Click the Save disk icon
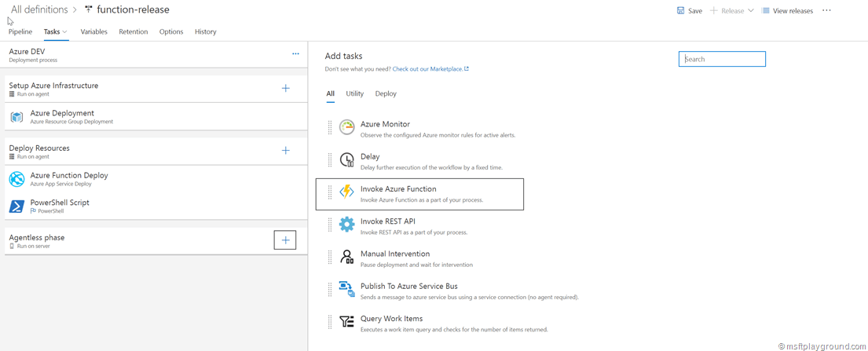 tap(680, 10)
